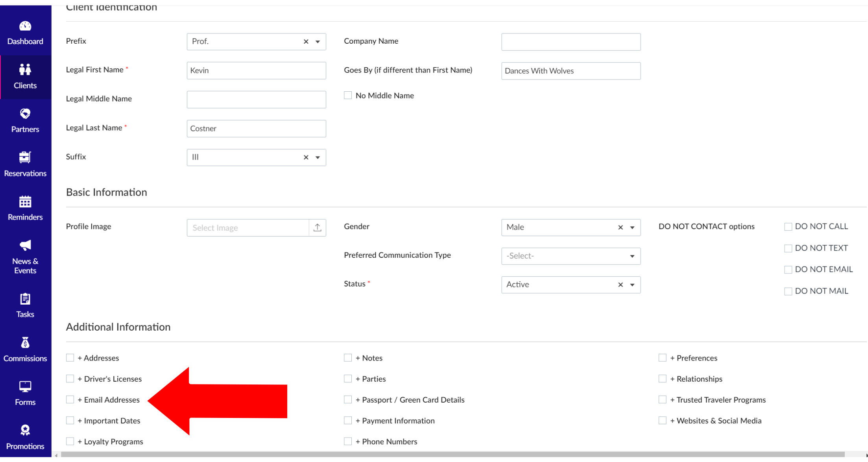Tick + Passport / Green Card Details

point(348,399)
